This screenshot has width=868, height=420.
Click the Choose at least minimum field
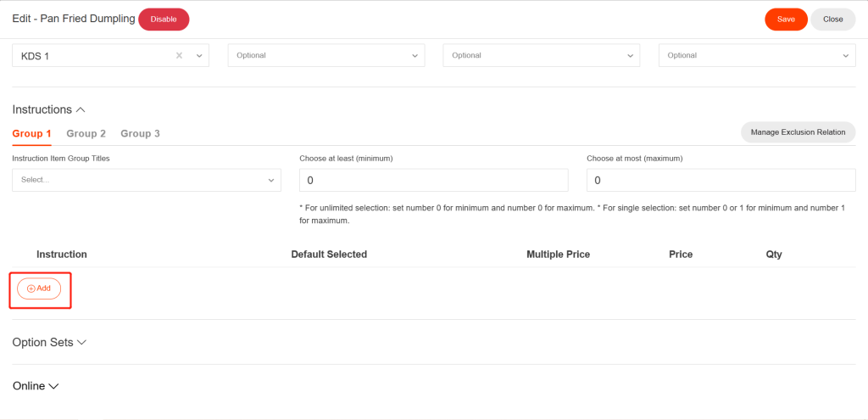pos(433,181)
